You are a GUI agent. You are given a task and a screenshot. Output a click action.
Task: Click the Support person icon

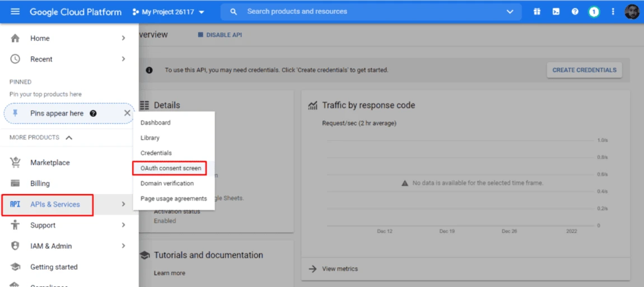point(15,225)
